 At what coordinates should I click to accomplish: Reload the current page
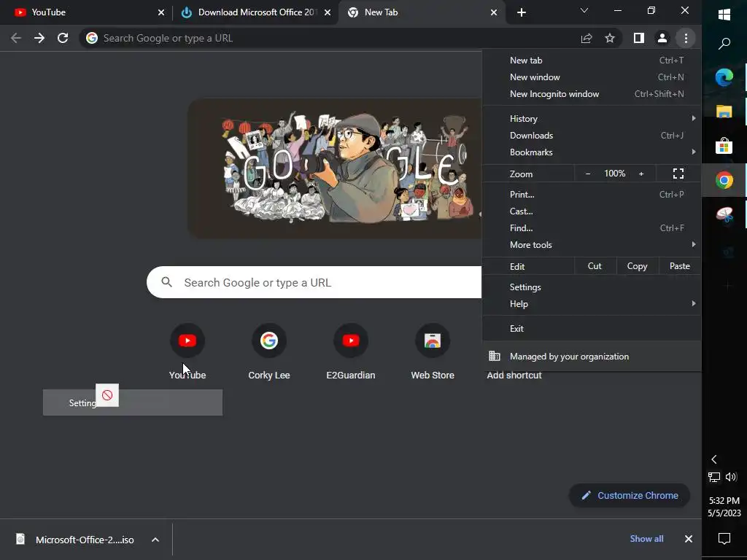pos(63,38)
